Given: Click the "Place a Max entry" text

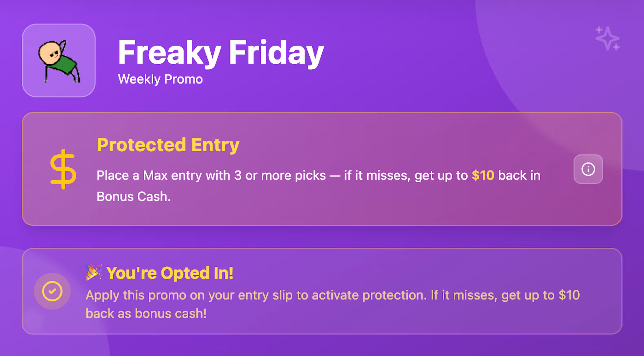Looking at the screenshot, I should (132, 175).
